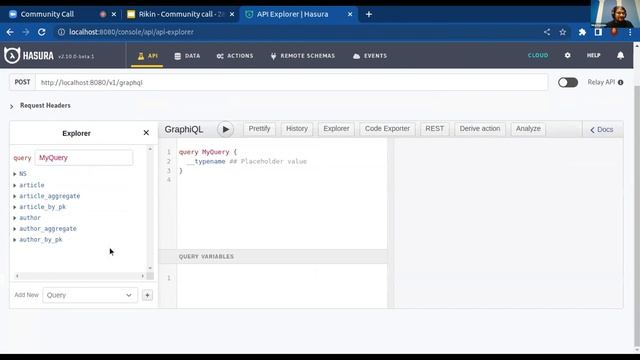Click the MyQuery name input field
Image resolution: width=640 pixels, height=360 pixels.
[x=84, y=158]
